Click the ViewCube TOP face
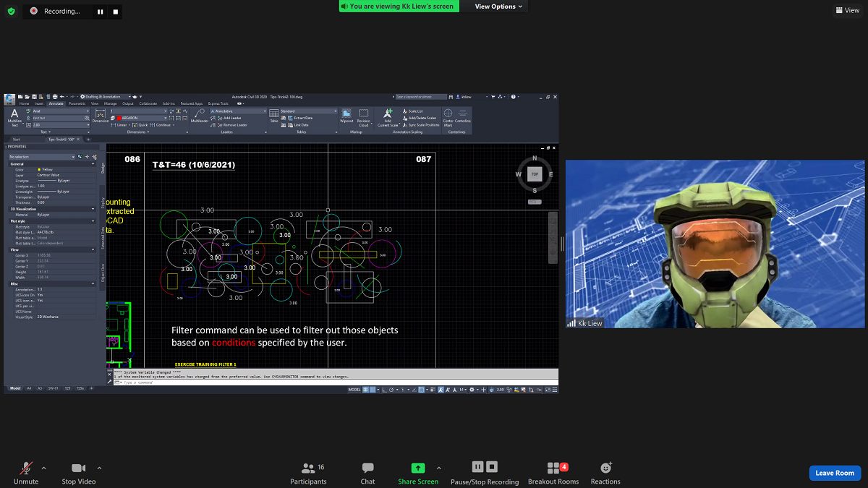 [535, 174]
